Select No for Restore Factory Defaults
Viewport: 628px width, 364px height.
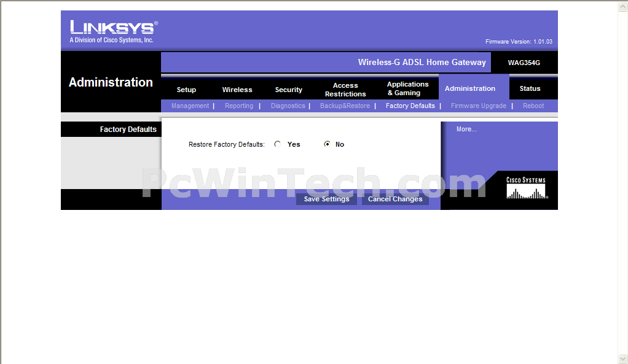click(328, 144)
